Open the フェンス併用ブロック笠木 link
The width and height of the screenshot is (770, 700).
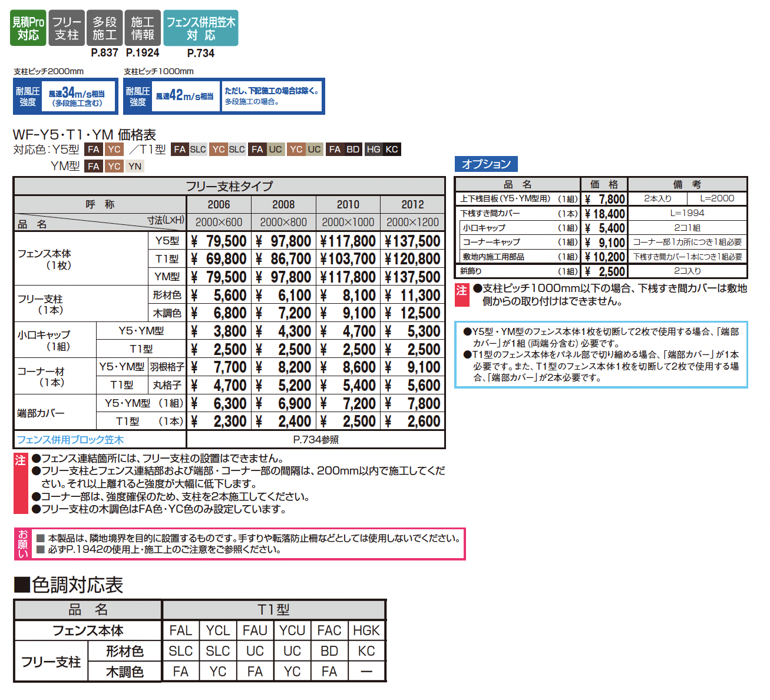(x=70, y=440)
